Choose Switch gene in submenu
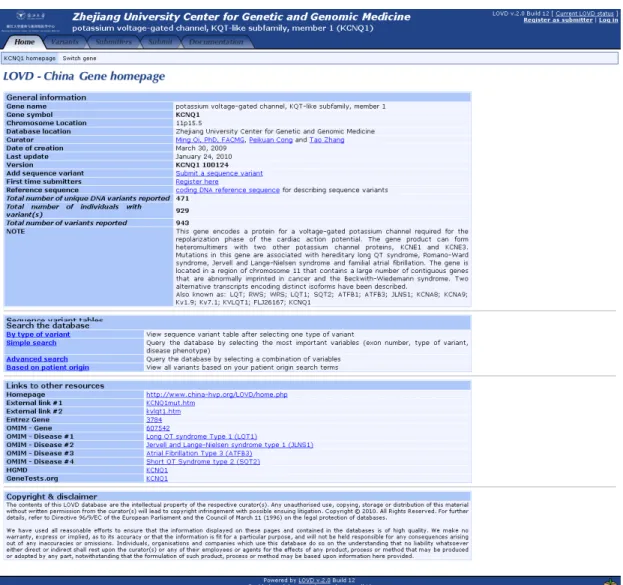623x585 pixels. click(x=79, y=58)
